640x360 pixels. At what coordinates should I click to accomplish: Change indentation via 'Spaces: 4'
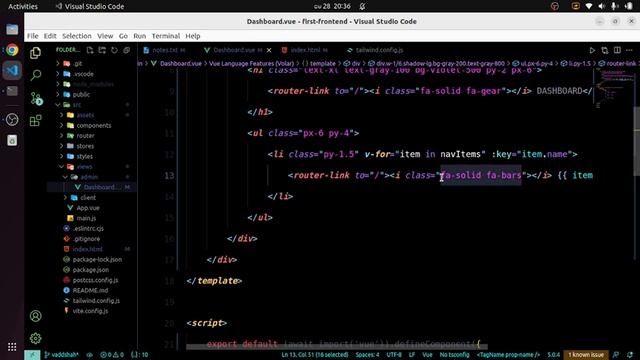click(x=367, y=355)
